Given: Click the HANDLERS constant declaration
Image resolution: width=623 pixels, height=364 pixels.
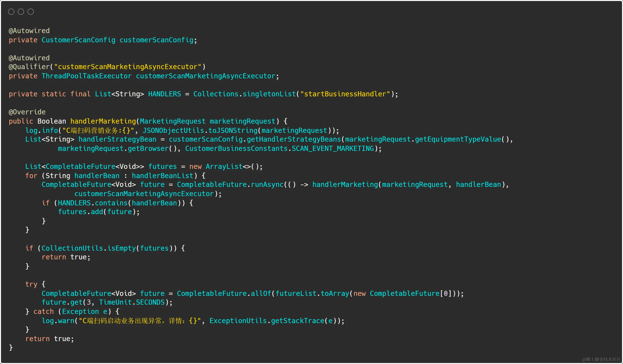Looking at the screenshot, I should 164,94.
